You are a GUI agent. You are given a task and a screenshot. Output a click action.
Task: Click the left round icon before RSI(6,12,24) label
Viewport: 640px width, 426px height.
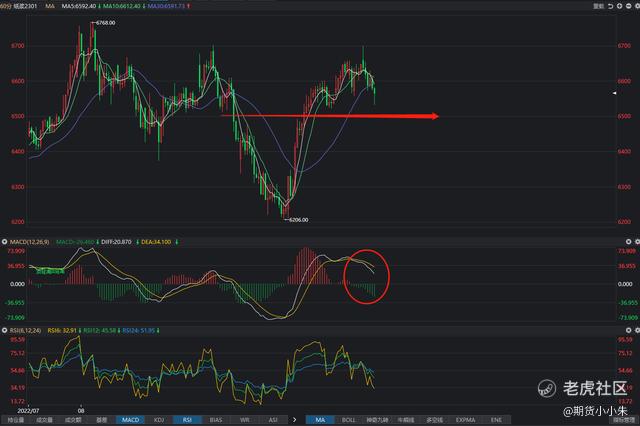click(x=4, y=330)
